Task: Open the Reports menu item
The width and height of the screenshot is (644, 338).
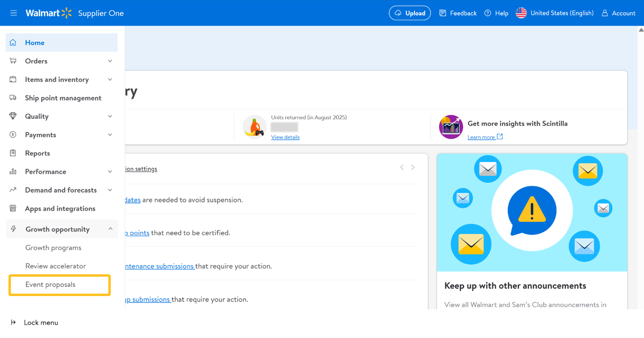Action: [37, 153]
